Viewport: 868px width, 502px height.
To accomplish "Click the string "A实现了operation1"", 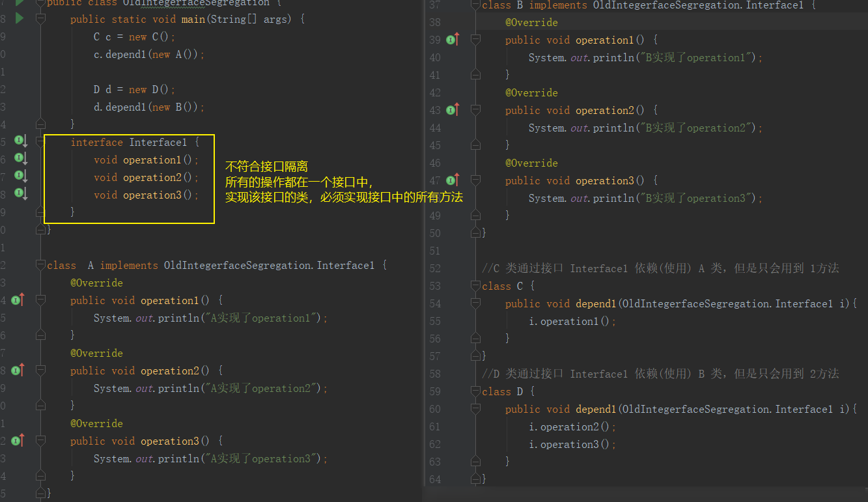I will (262, 318).
